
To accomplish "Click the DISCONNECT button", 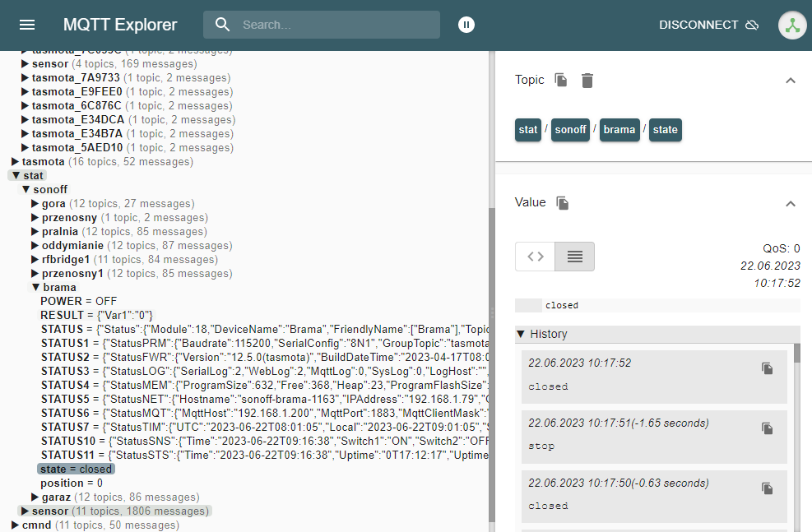I will [698, 25].
